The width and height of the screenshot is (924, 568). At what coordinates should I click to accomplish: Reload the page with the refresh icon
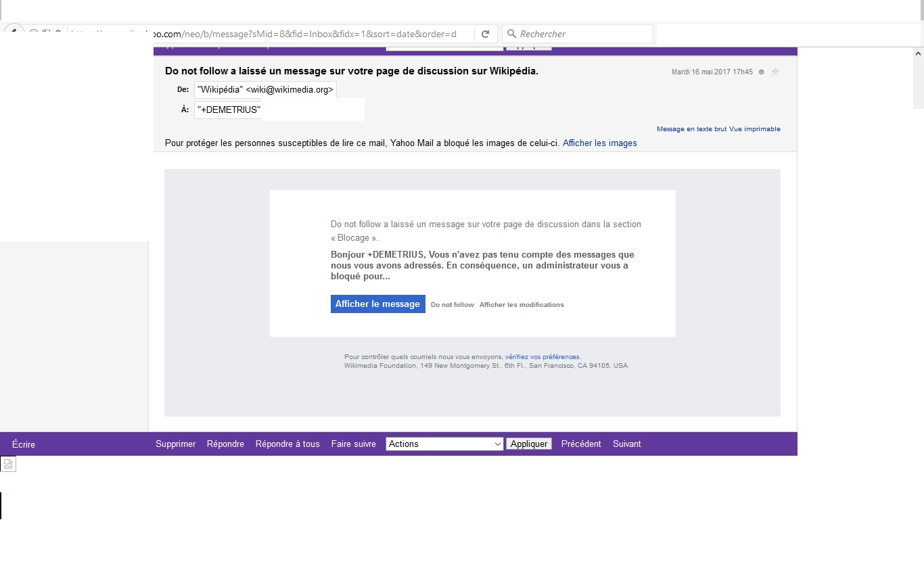coord(485,34)
